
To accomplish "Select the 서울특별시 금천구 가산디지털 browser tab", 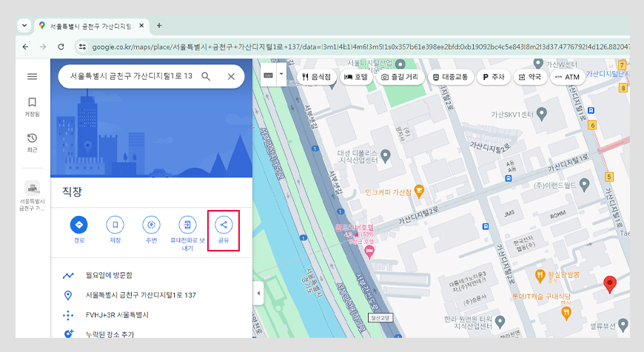I will click(91, 25).
